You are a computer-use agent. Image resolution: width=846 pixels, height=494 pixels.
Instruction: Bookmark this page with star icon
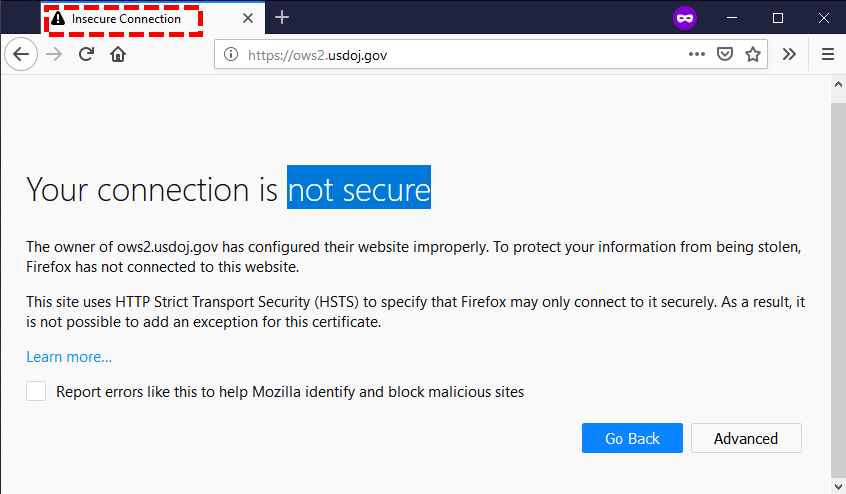(x=753, y=55)
